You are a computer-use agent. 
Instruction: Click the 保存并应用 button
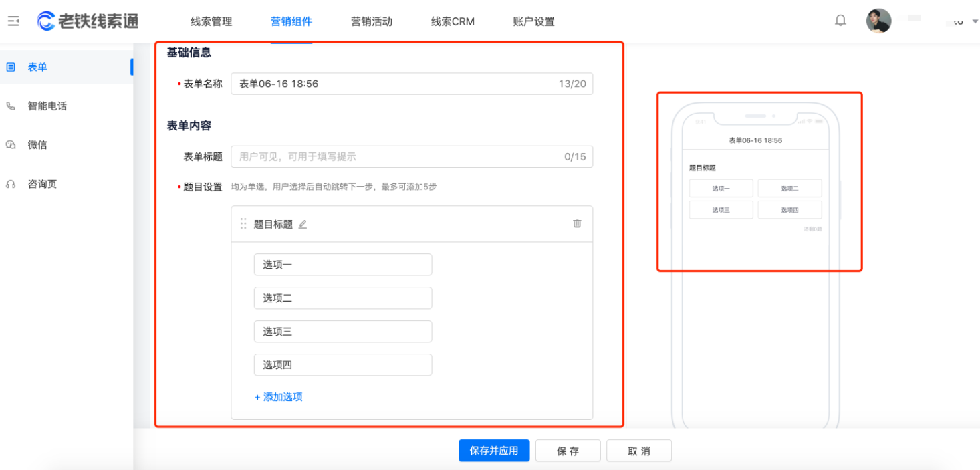click(493, 450)
